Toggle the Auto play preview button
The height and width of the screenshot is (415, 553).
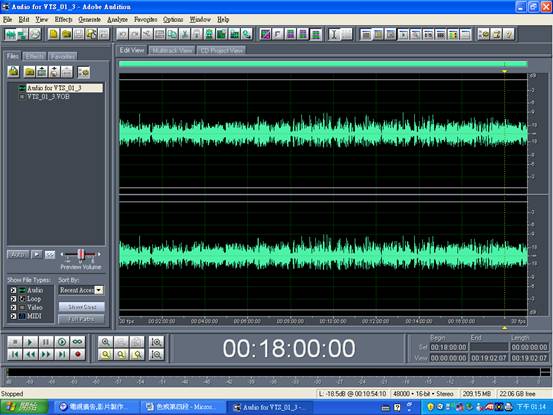[18, 254]
